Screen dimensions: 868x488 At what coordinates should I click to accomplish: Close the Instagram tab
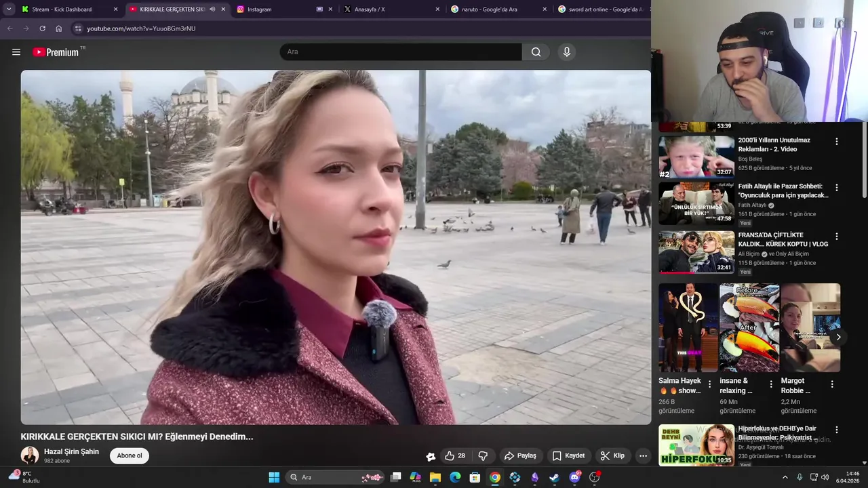click(x=330, y=9)
